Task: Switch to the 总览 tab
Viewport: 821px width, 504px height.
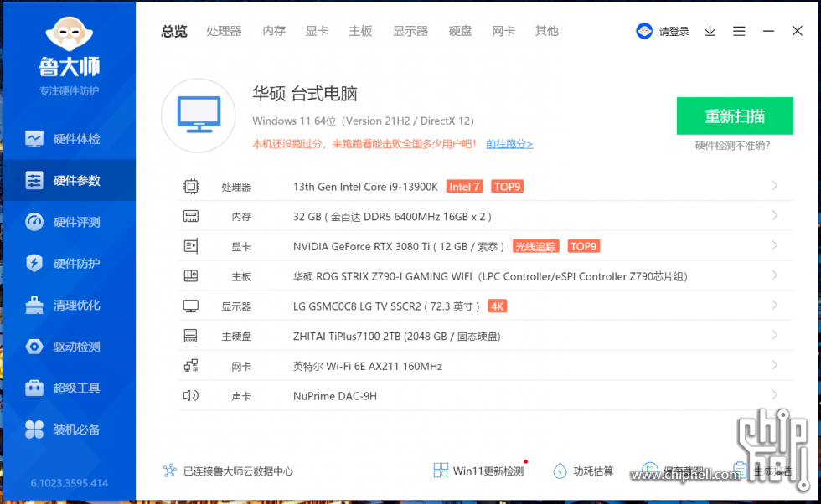Action: (174, 32)
